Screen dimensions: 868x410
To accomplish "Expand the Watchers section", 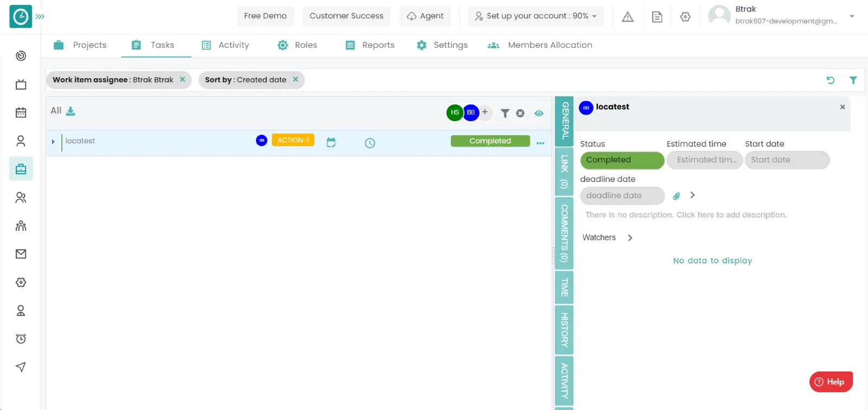I will (x=630, y=238).
